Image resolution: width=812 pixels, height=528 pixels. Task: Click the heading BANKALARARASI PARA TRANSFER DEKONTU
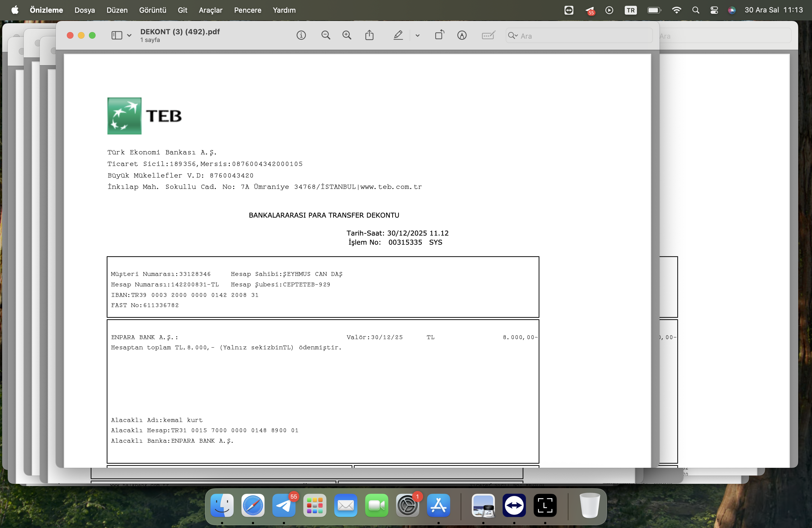[324, 215]
